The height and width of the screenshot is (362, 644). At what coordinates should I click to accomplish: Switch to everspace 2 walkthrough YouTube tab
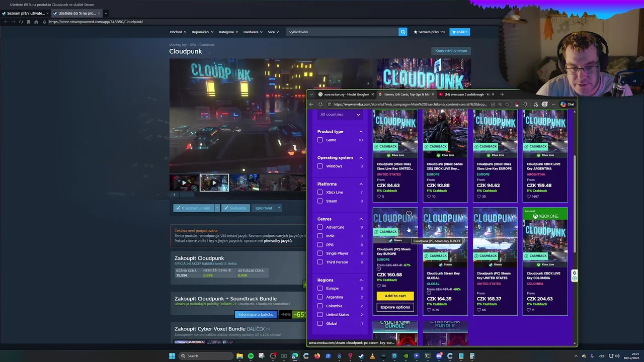tap(466, 94)
